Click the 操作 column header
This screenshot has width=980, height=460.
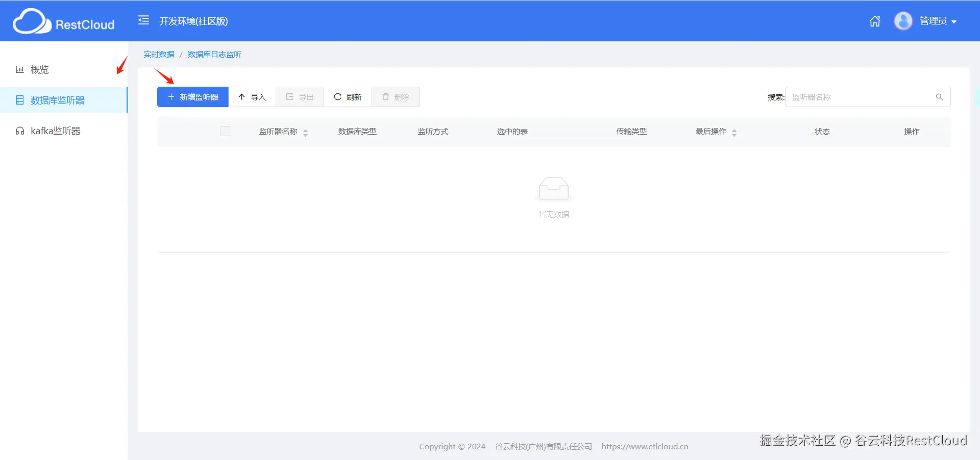(x=912, y=132)
